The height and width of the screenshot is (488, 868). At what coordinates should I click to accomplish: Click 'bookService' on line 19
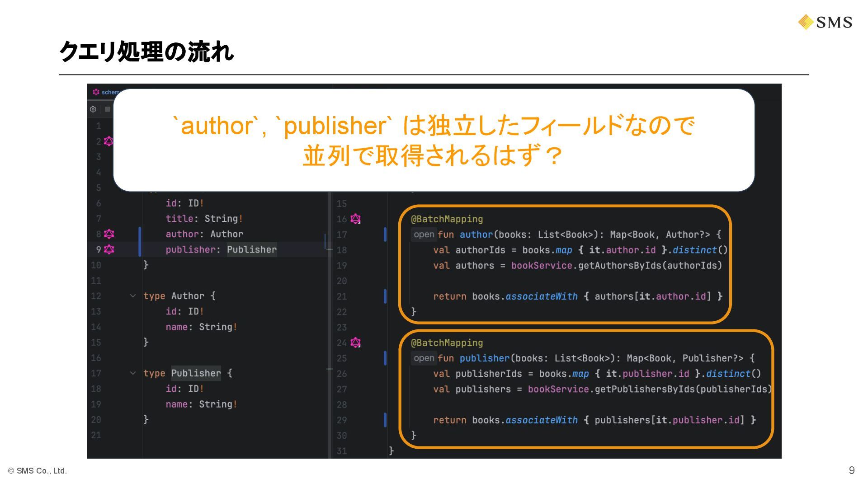[542, 265]
